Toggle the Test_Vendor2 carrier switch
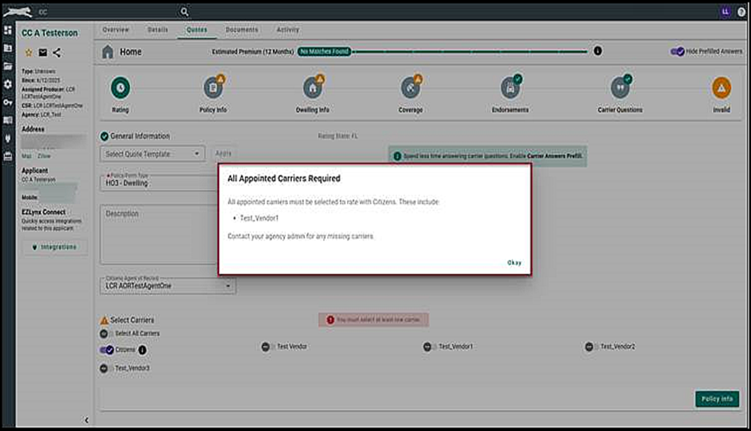The width and height of the screenshot is (751, 431). coord(592,346)
